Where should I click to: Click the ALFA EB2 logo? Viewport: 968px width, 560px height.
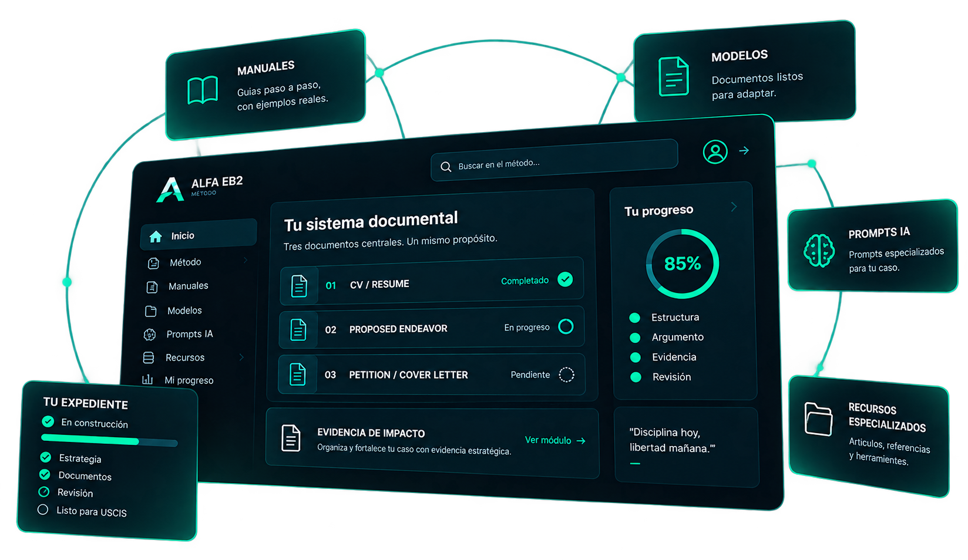click(x=200, y=188)
